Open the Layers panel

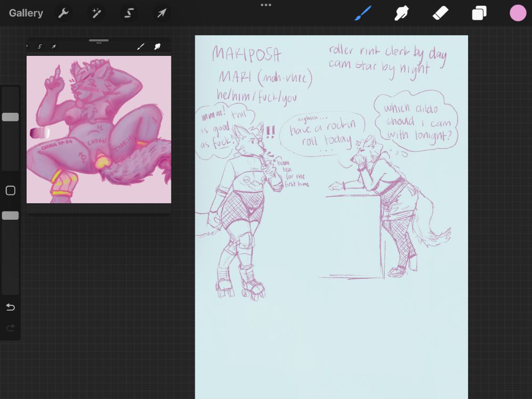(x=479, y=13)
